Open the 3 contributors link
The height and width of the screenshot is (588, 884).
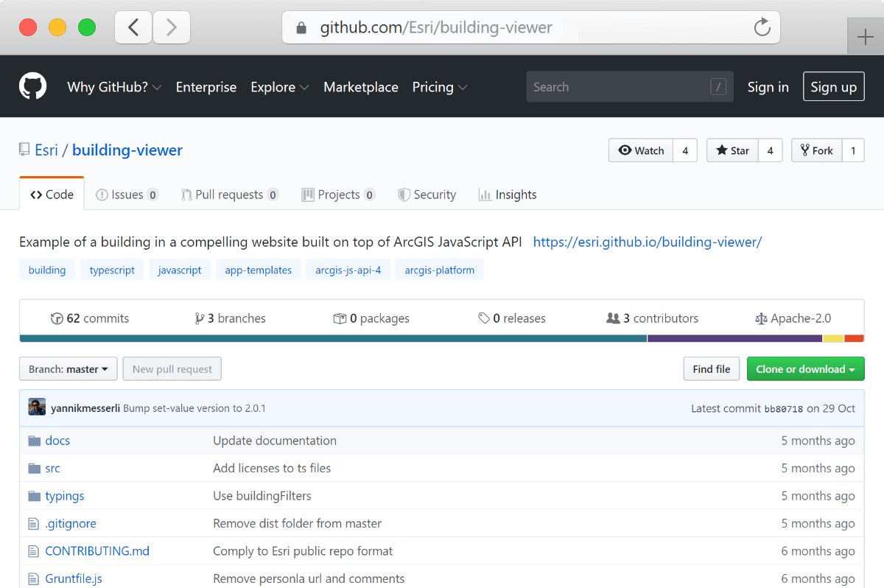(652, 318)
